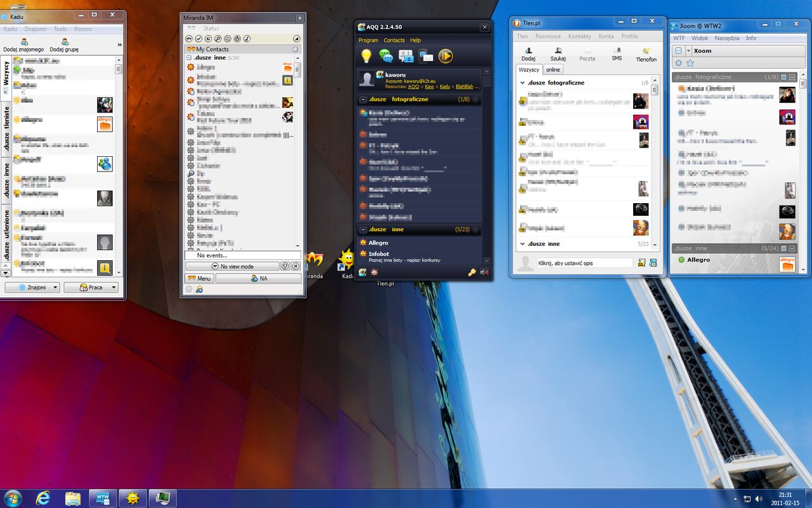
Task: Click the checkmark icon in Miranda toolbar
Action: point(199,39)
